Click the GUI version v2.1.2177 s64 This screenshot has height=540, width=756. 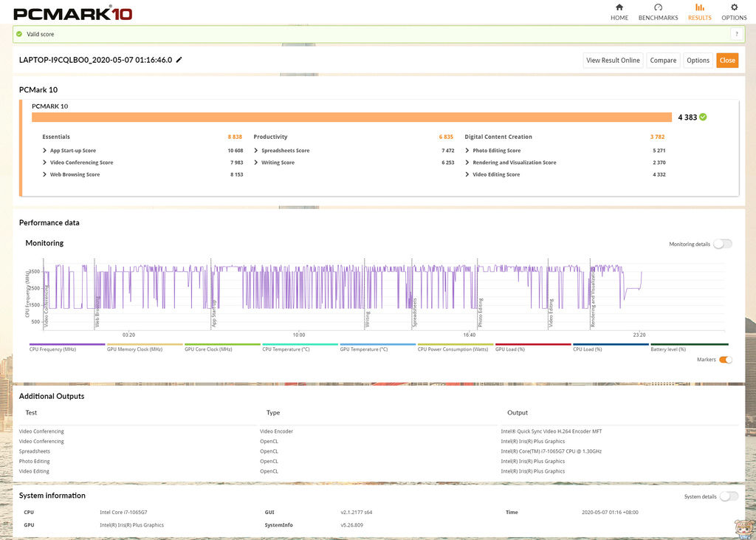pyautogui.click(x=357, y=513)
